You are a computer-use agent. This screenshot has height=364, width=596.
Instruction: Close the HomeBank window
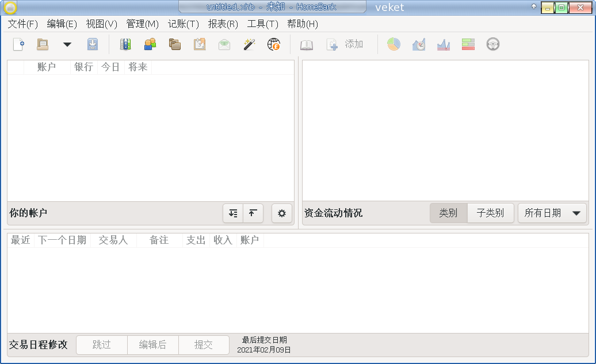click(x=580, y=7)
